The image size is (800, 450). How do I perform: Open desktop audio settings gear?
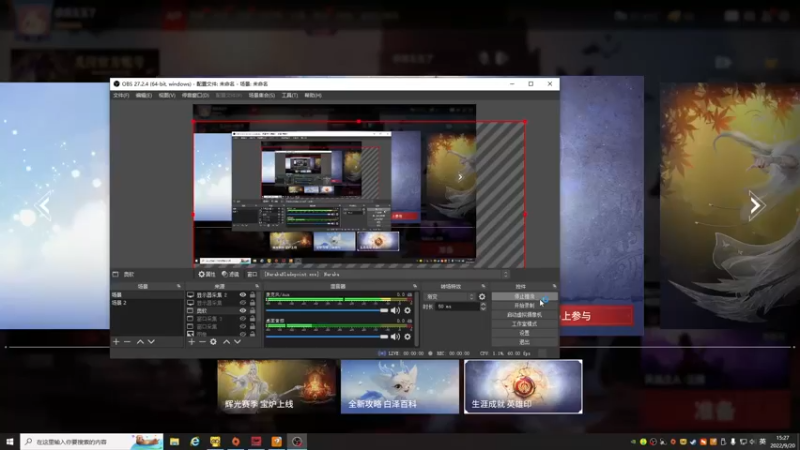pyautogui.click(x=407, y=337)
